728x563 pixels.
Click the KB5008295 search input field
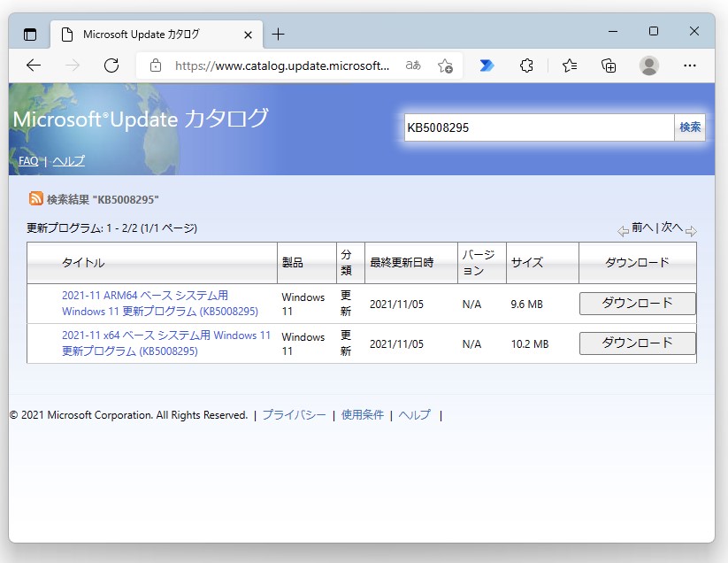538,127
